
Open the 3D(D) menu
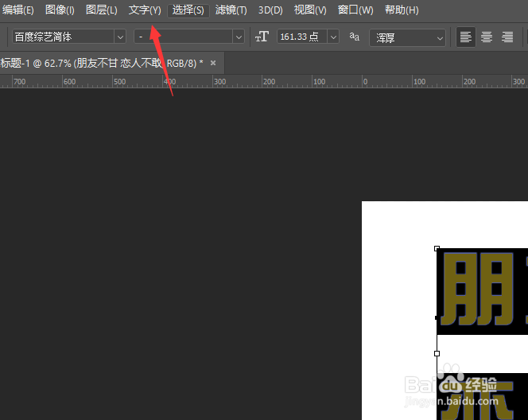click(270, 10)
